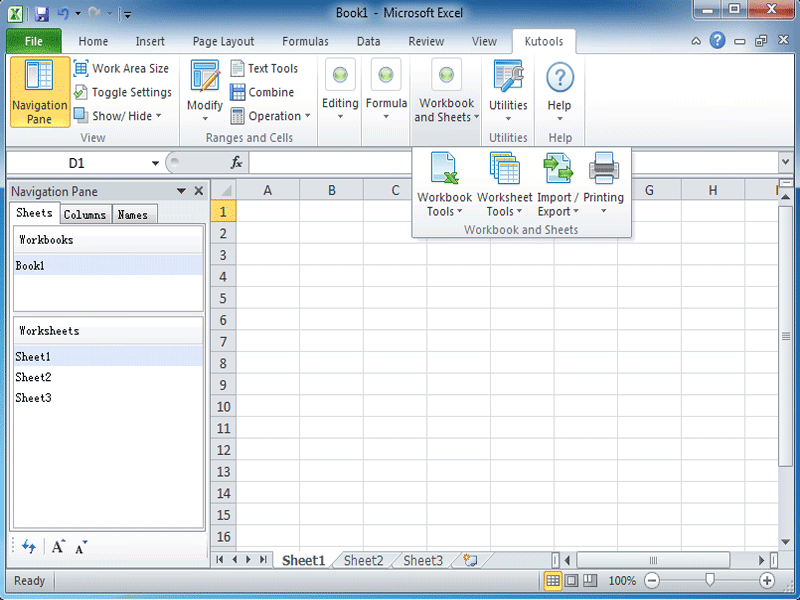The height and width of the screenshot is (600, 800).
Task: Open the Modify tool menu
Action: [x=205, y=92]
